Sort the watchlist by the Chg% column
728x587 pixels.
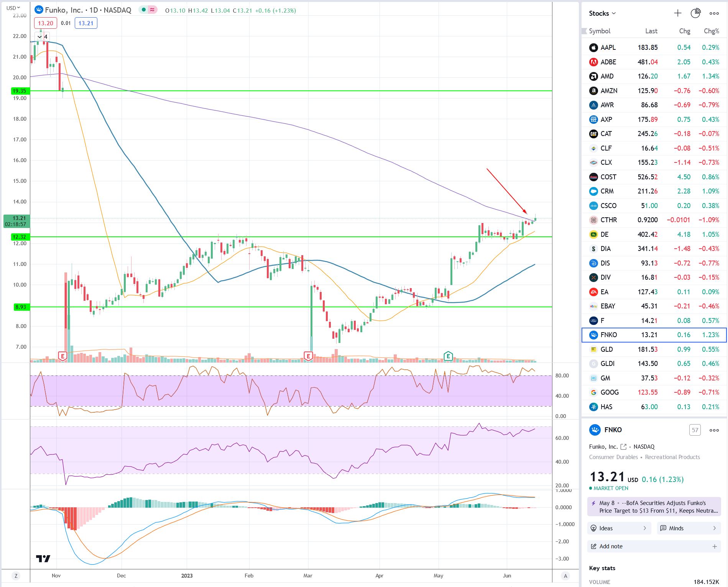click(x=712, y=31)
